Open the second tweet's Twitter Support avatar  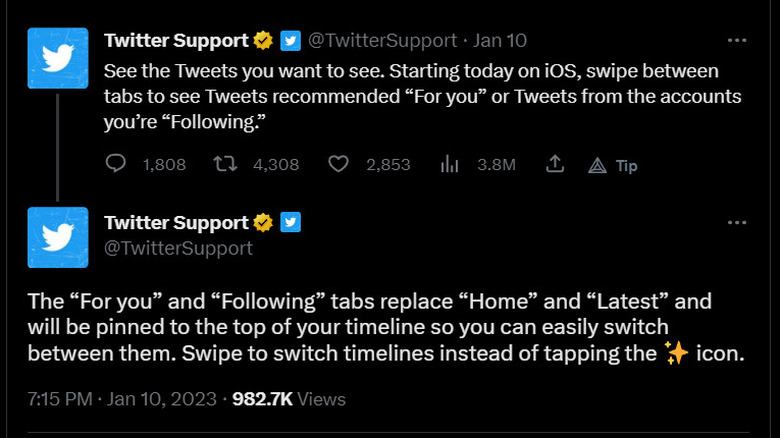[58, 240]
